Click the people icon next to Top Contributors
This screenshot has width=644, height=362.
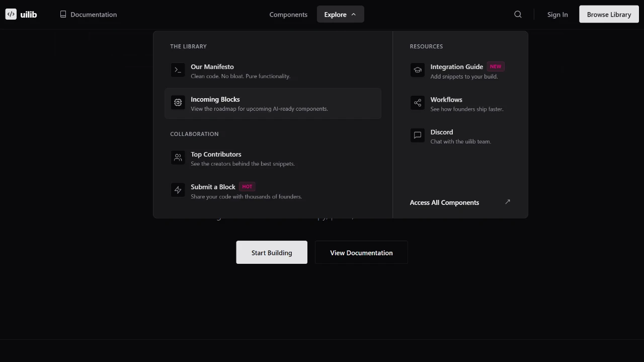pyautogui.click(x=178, y=157)
